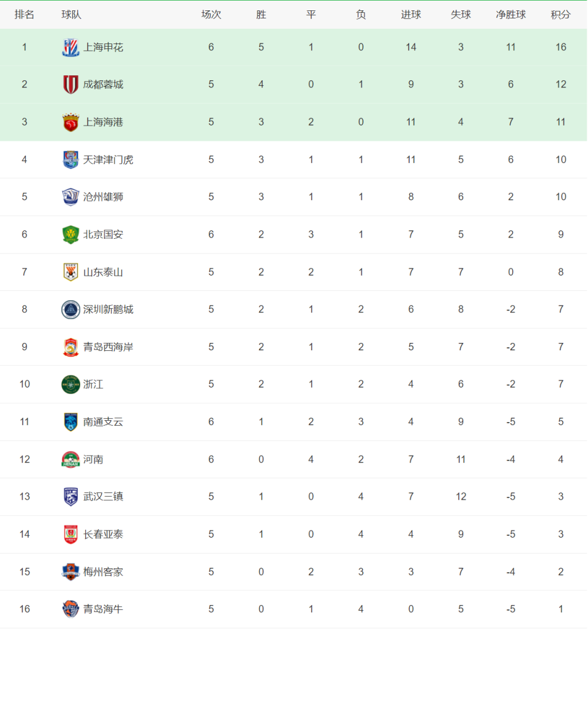Click the Qingdao Hainiu (青岛海牛) team logo
The image size is (588, 719).
(70, 609)
